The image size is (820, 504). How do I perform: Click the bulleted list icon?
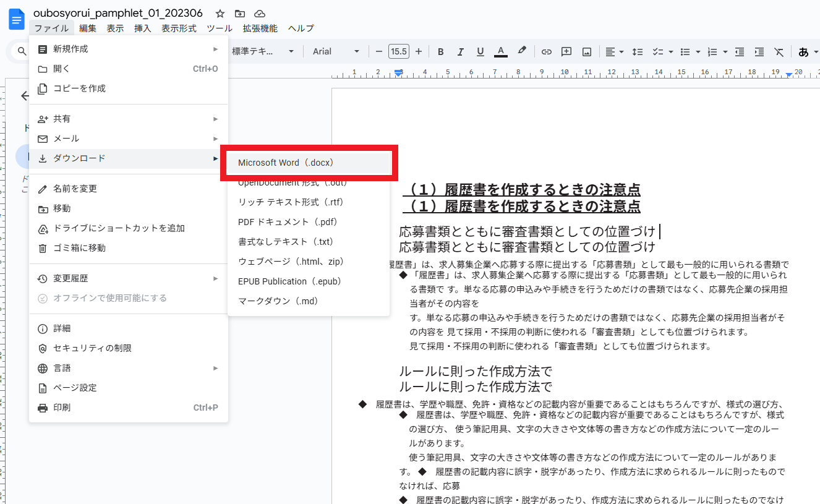pos(685,51)
